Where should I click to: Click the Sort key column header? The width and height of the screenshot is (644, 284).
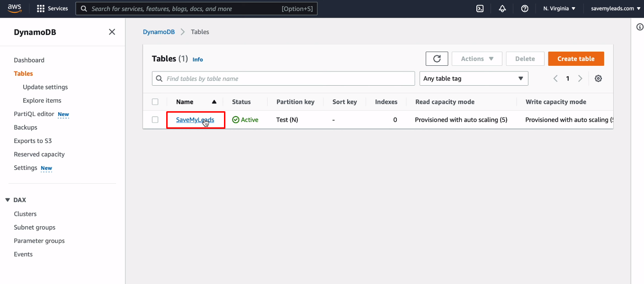[x=345, y=102]
